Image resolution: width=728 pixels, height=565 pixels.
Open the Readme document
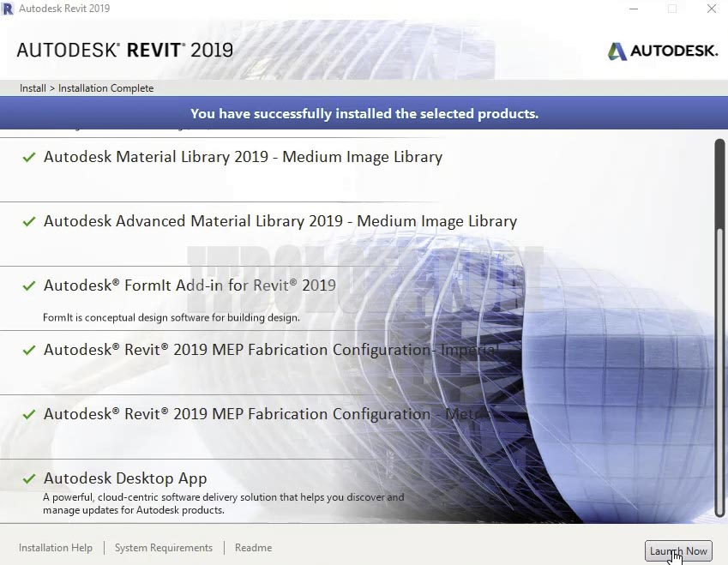pos(253,547)
